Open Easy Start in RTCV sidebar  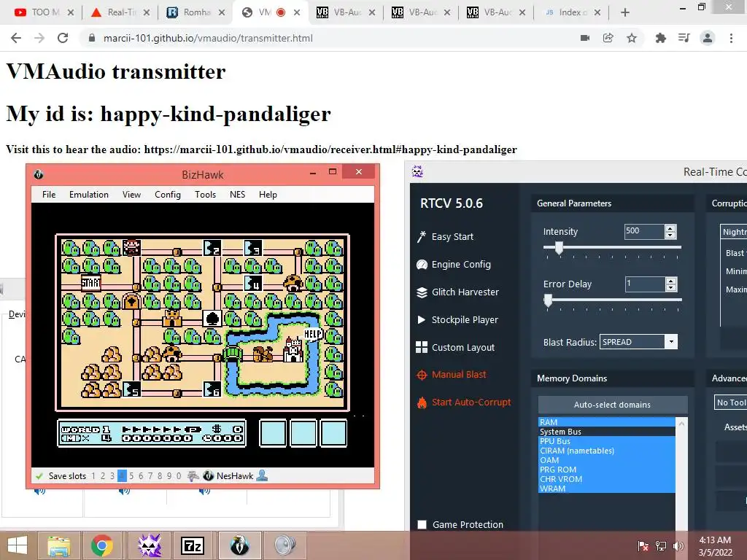click(445, 237)
